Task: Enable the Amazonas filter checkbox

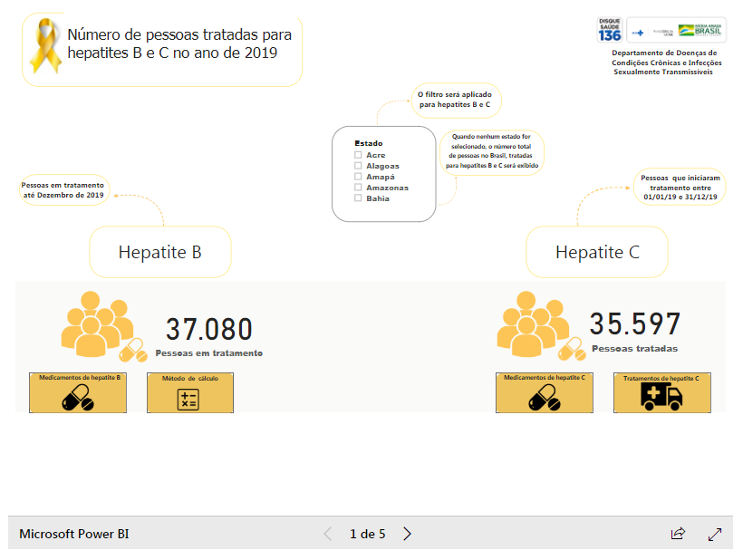Action: coord(357,188)
